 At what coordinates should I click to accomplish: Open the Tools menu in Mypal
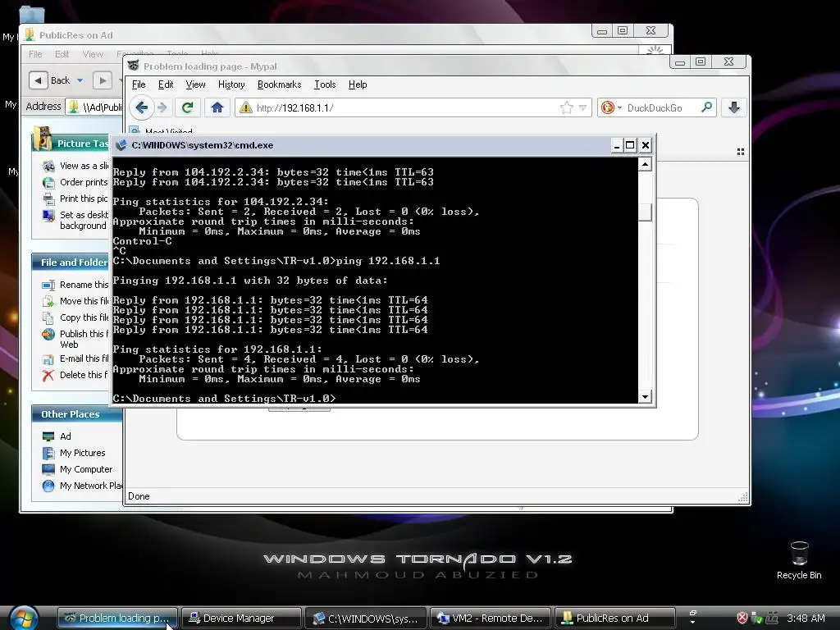[x=325, y=84]
